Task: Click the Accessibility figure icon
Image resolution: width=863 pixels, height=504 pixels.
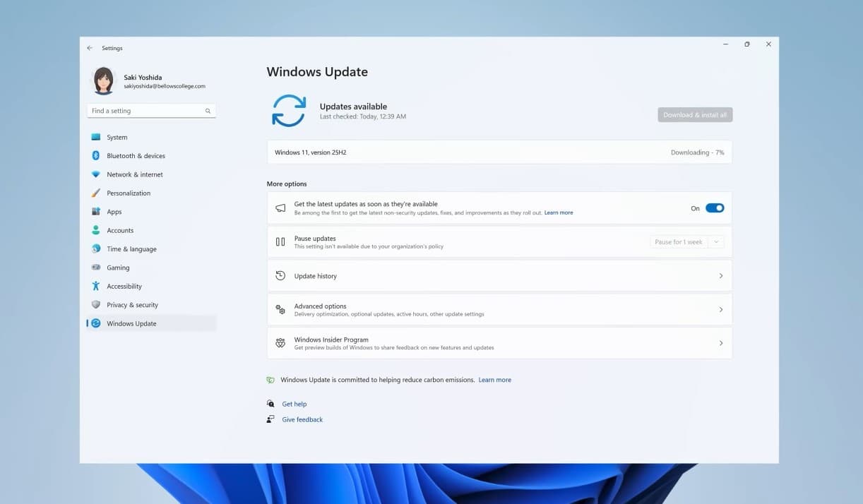Action: point(96,286)
